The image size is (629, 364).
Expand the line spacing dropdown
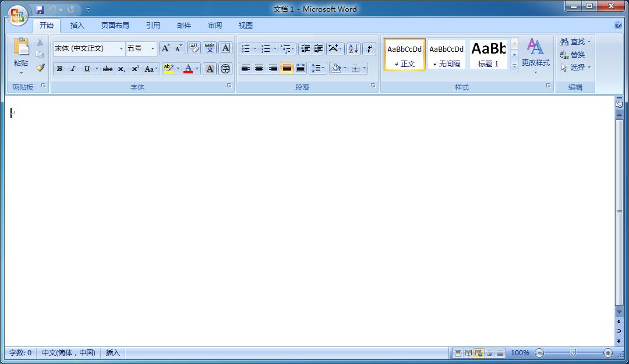(x=323, y=68)
